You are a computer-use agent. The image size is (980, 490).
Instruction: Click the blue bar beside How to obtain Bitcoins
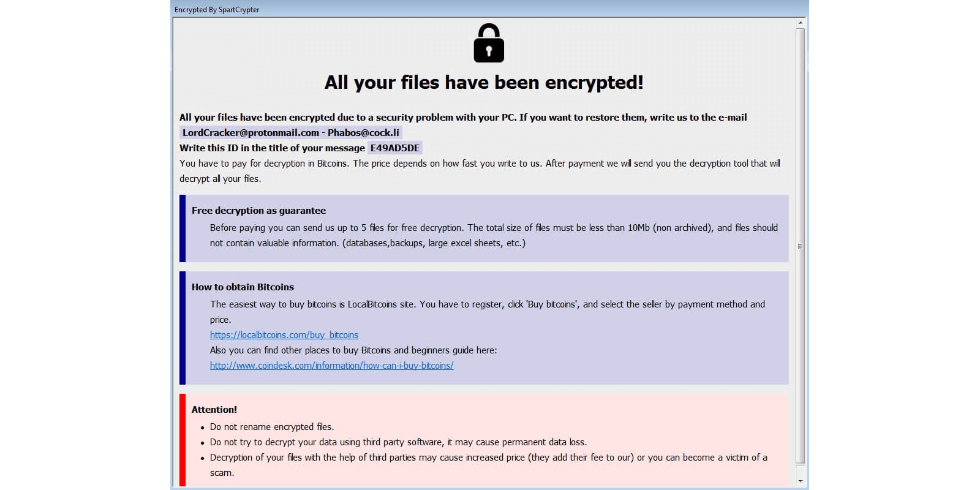183,328
